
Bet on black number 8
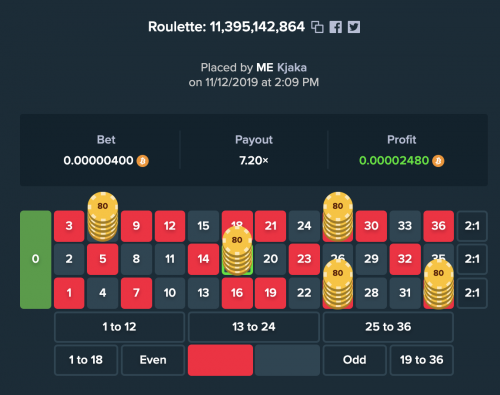coord(136,259)
